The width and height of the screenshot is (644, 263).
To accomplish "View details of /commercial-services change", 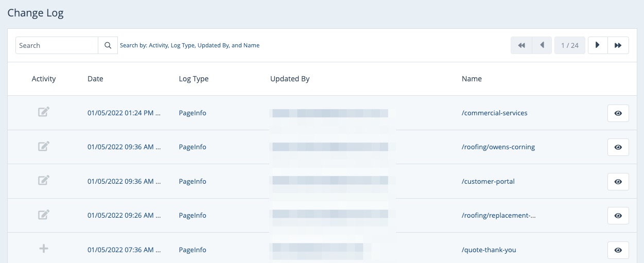I will (618, 113).
